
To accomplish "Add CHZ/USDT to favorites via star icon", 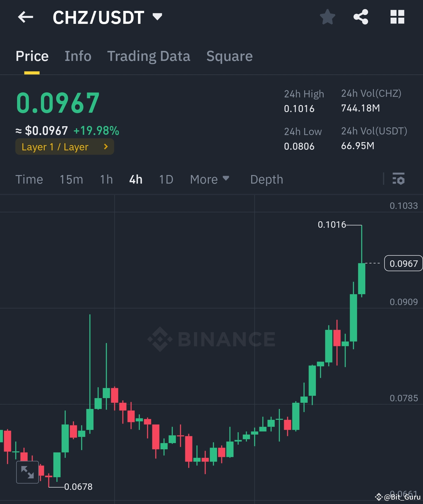I will tap(327, 17).
